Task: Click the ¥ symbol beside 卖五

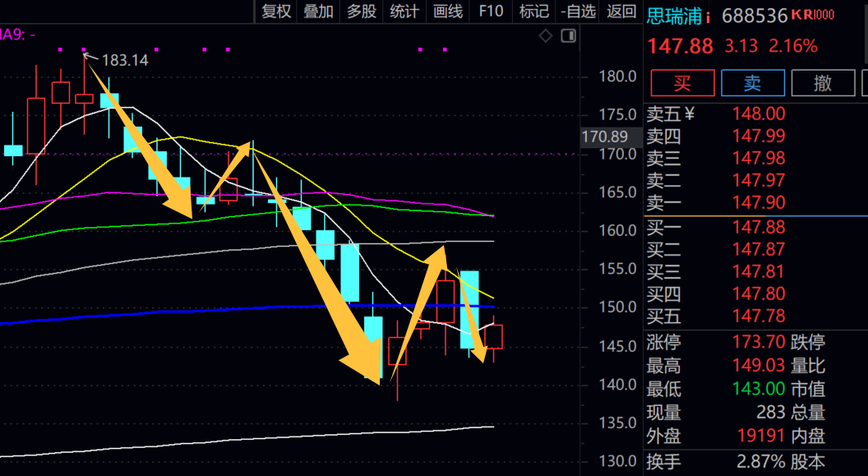Action: tap(689, 113)
